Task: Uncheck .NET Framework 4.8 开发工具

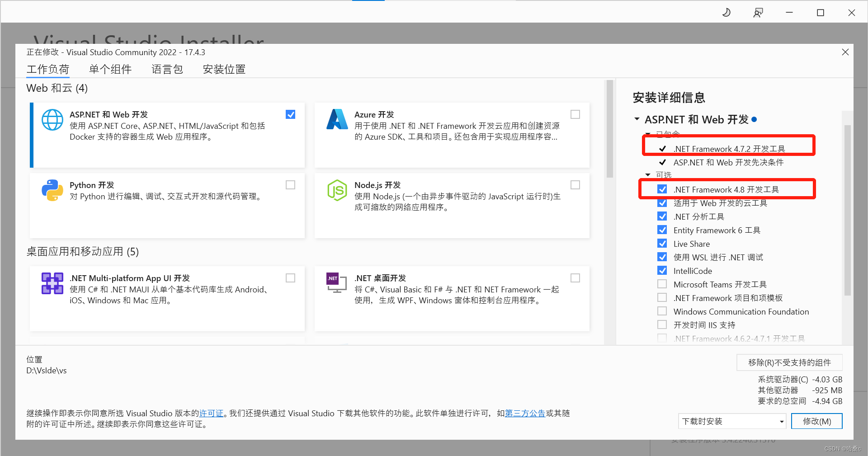Action: tap(662, 189)
